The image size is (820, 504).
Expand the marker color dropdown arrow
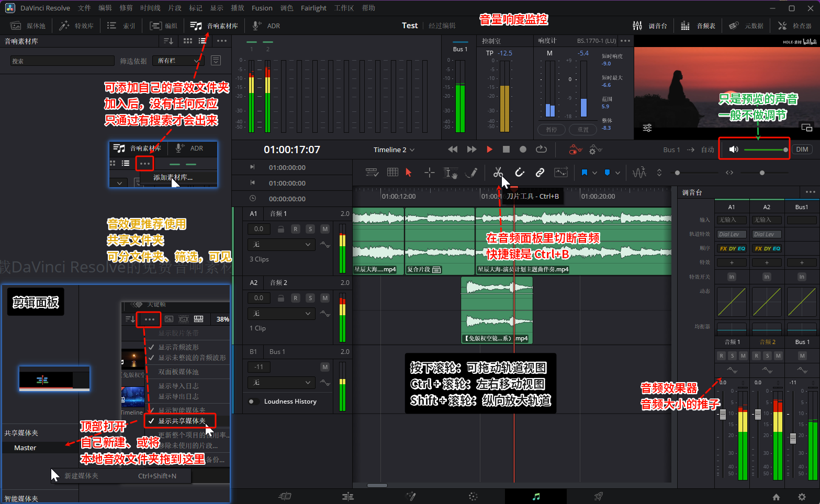(618, 173)
